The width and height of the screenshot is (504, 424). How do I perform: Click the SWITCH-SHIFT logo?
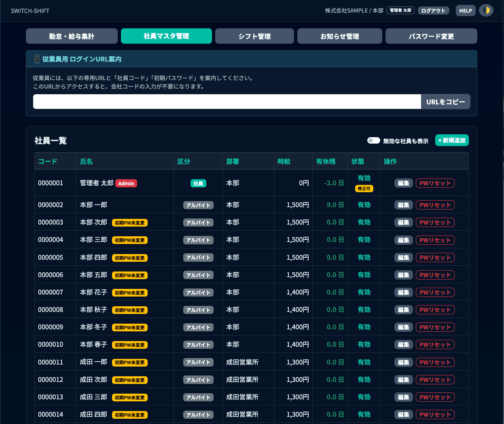click(30, 11)
